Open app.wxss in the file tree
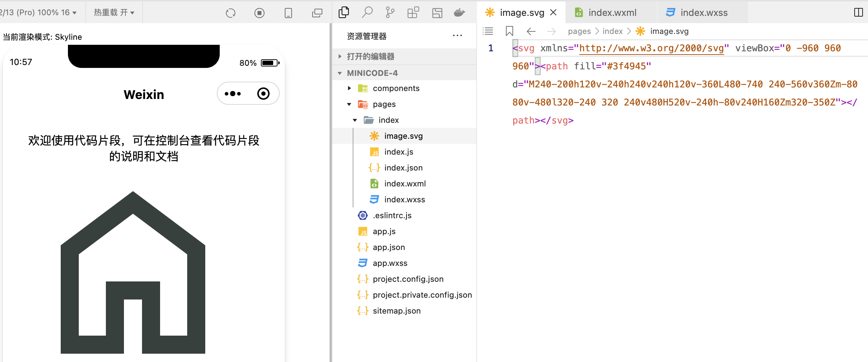The width and height of the screenshot is (868, 362). pyautogui.click(x=404, y=263)
